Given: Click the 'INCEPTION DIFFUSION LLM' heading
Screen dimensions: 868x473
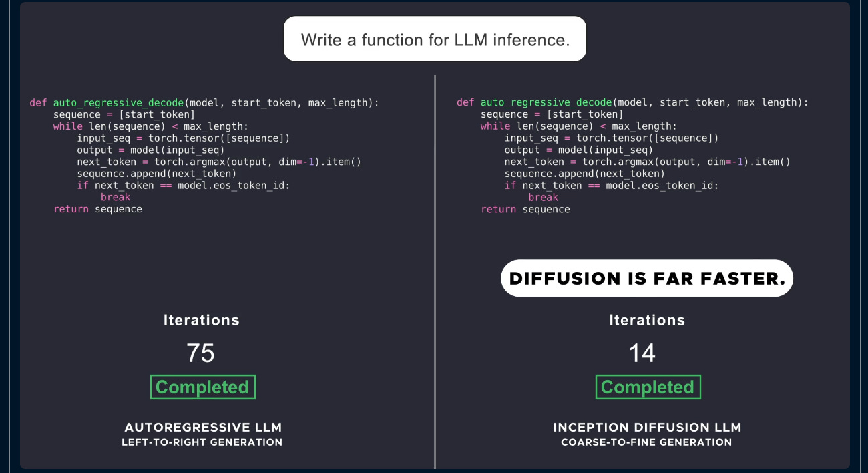Looking at the screenshot, I should click(647, 427).
